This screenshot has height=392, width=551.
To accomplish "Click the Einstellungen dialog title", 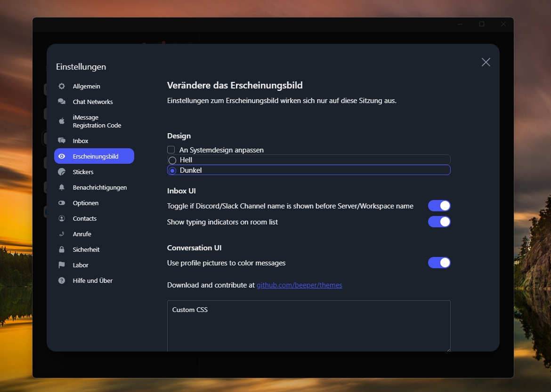I will (81, 67).
